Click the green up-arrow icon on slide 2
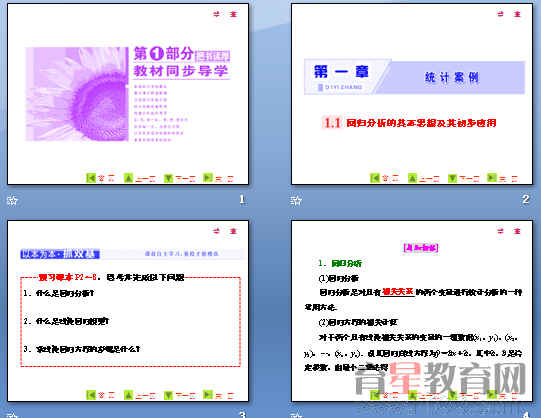This screenshot has height=418, width=541. coord(412,178)
